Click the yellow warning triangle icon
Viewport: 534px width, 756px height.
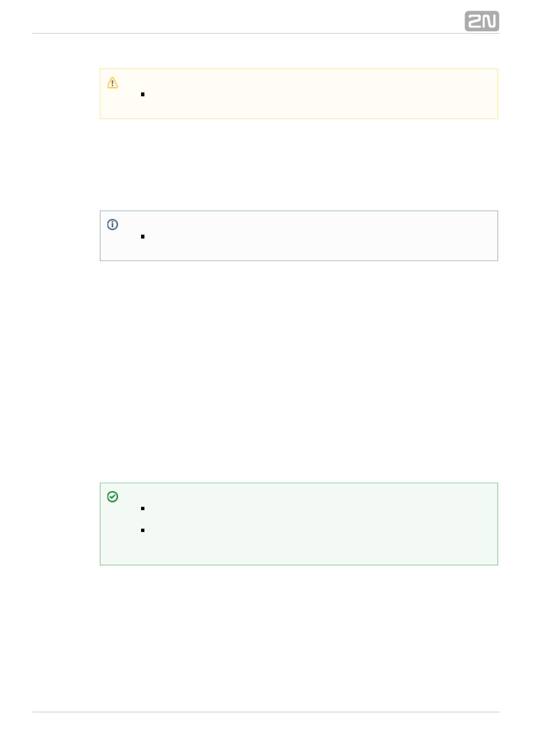(x=113, y=83)
